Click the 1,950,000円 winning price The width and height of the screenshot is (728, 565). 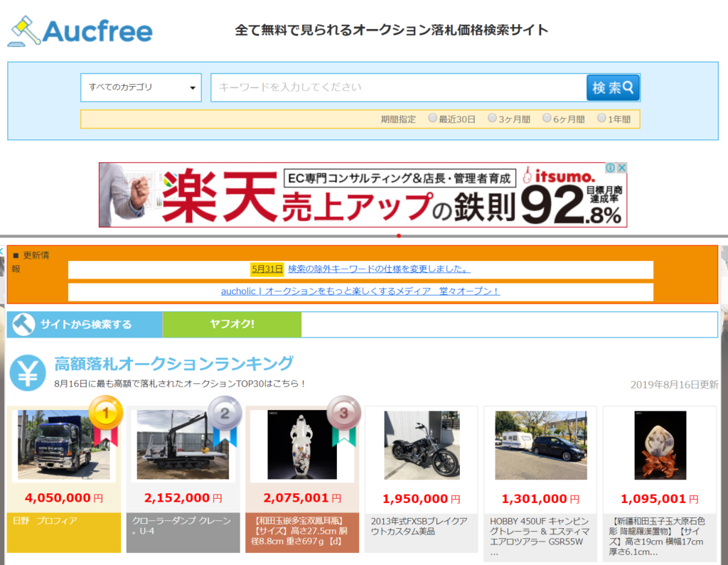tap(422, 499)
